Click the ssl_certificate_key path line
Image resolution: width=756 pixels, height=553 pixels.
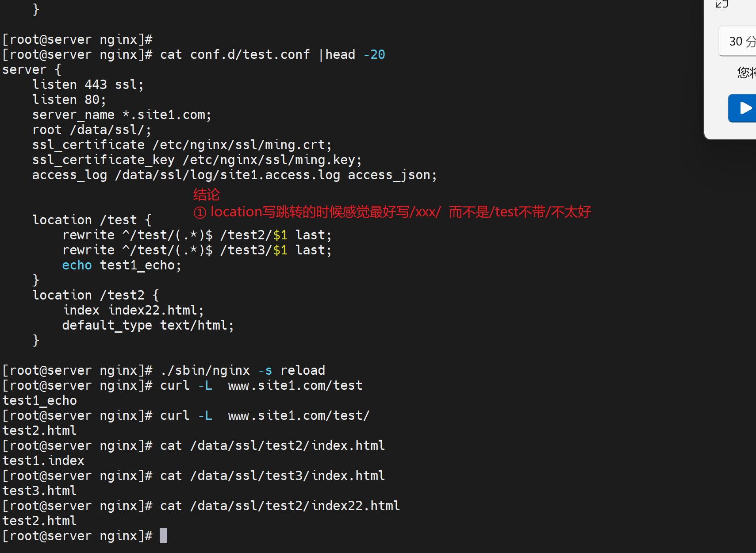coord(197,160)
